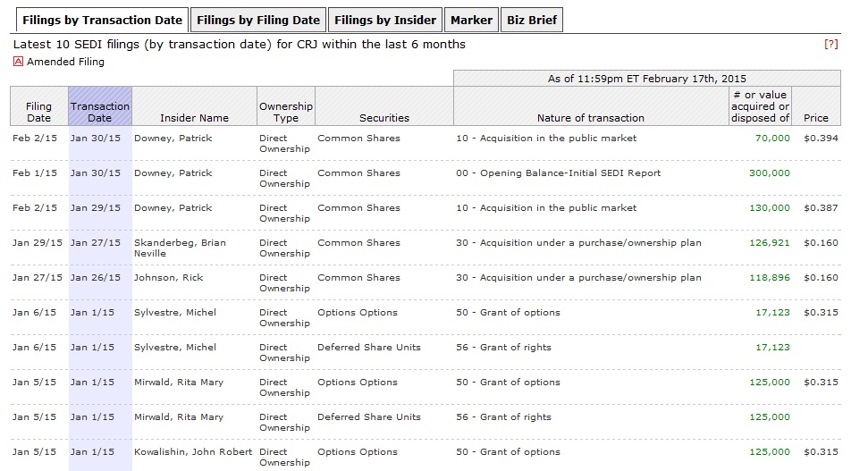Image resolution: width=868 pixels, height=471 pixels.
Task: Open the Biz Brief tab
Action: [531, 21]
